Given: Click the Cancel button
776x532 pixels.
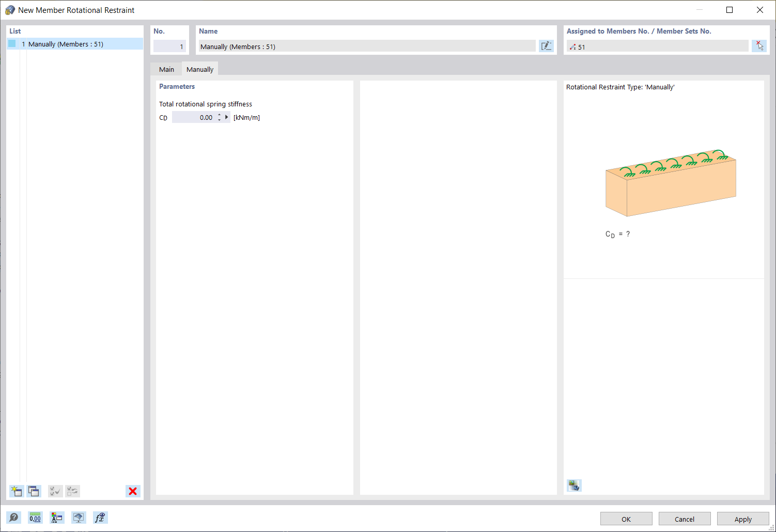Looking at the screenshot, I should pos(685,519).
